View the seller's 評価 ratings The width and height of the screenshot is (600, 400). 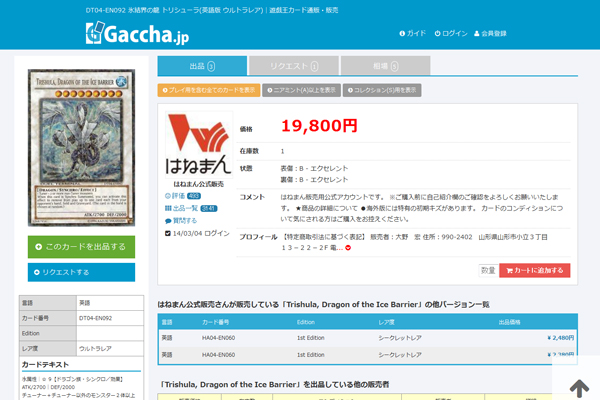tap(180, 197)
